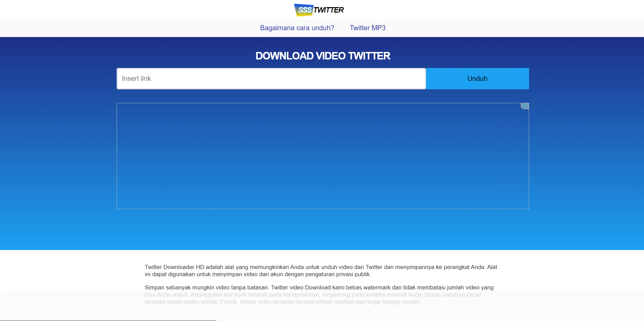The height and width of the screenshot is (321, 644).
Task: Click inside the empty advertisement frame
Action: pyautogui.click(x=322, y=156)
